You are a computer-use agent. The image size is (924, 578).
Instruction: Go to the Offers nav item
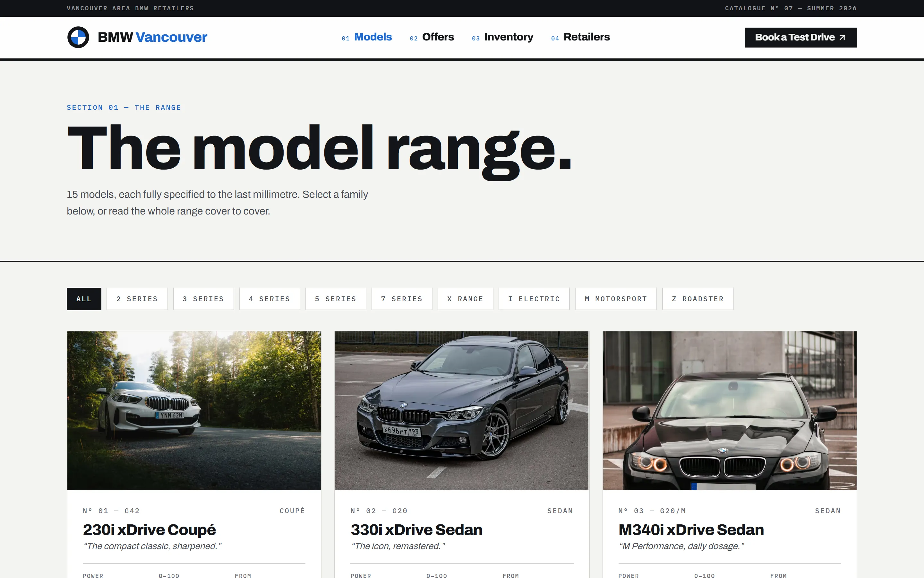point(432,37)
